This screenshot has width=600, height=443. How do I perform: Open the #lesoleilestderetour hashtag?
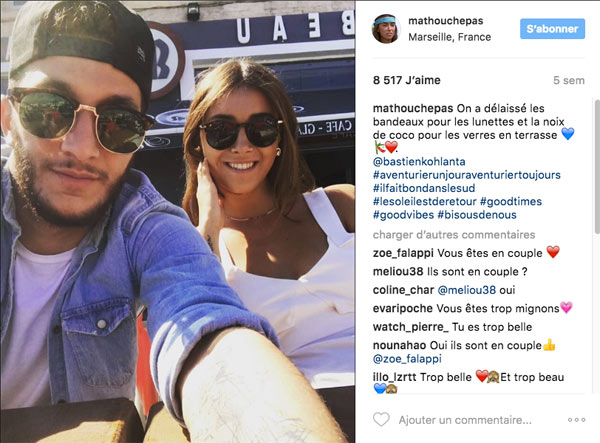click(425, 202)
